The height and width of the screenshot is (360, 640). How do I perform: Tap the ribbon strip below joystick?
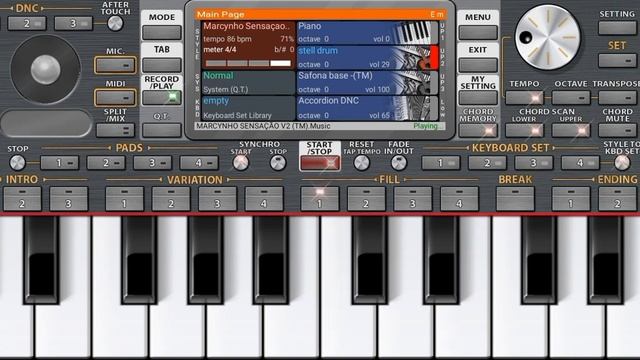[47, 123]
